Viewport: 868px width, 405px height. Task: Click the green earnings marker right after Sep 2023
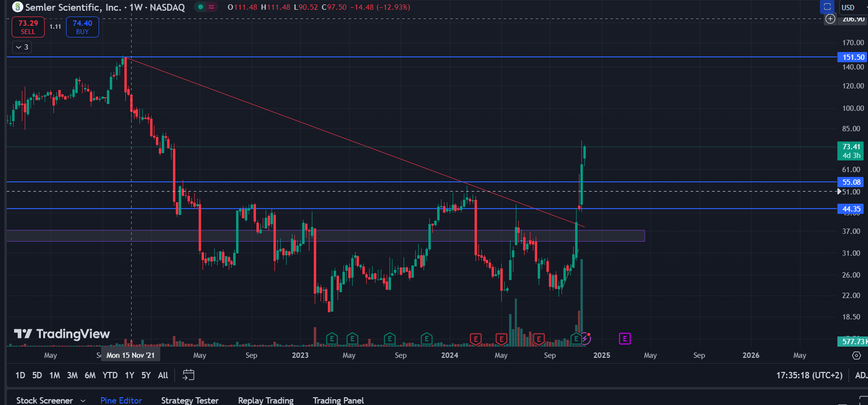pyautogui.click(x=426, y=338)
